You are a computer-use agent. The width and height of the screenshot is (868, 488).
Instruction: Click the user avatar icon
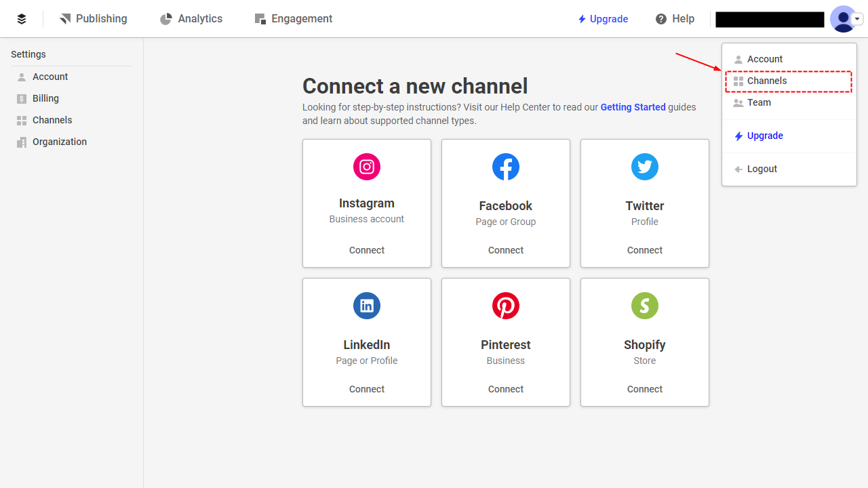(x=843, y=19)
